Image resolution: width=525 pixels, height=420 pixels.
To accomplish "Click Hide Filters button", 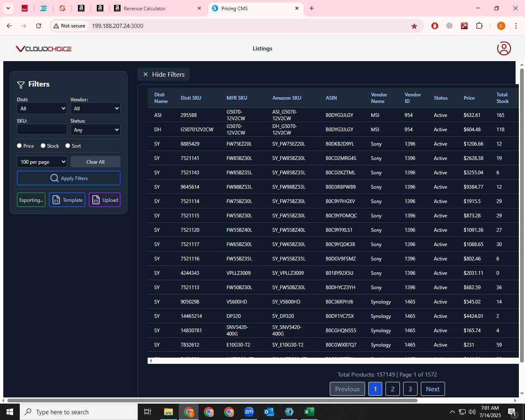I will (x=163, y=74).
